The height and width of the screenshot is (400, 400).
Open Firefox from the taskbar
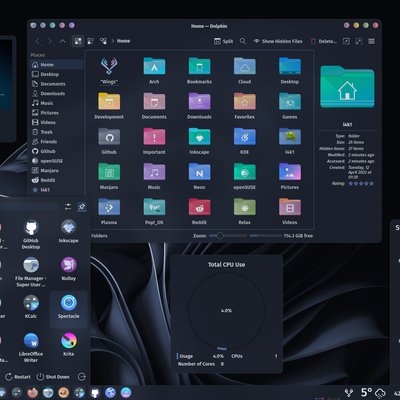pos(32,393)
